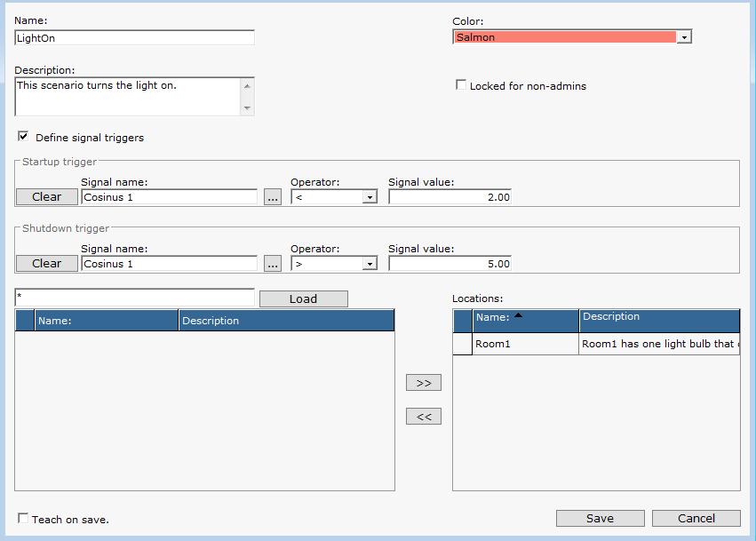
Task: Select the Room1 row in Locations
Action: pyautogui.click(x=524, y=344)
